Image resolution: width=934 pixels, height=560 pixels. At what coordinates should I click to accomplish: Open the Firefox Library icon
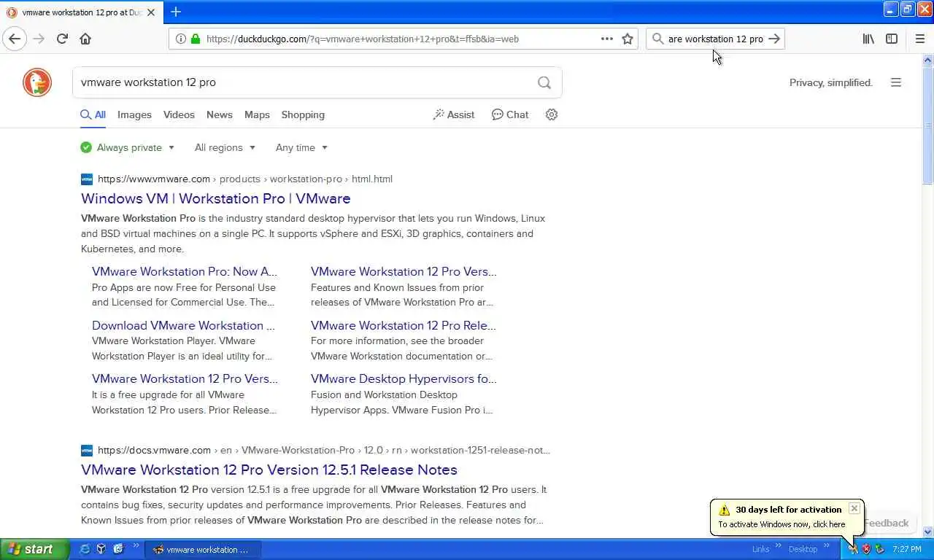click(x=868, y=39)
